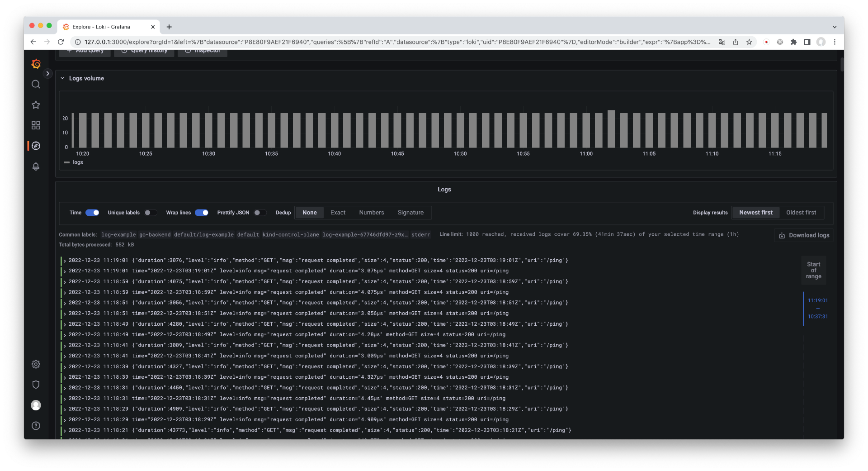Open the Grafana home logo

tap(36, 64)
